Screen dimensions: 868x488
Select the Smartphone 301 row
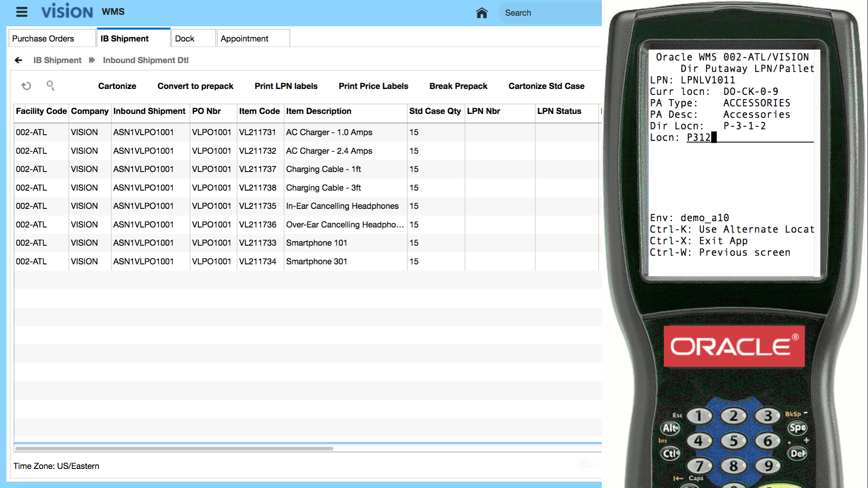coord(316,261)
